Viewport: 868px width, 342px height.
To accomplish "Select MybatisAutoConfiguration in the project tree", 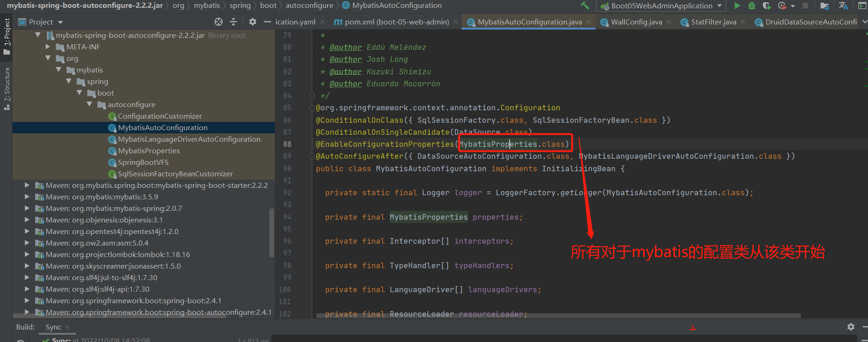I will pyautogui.click(x=162, y=127).
